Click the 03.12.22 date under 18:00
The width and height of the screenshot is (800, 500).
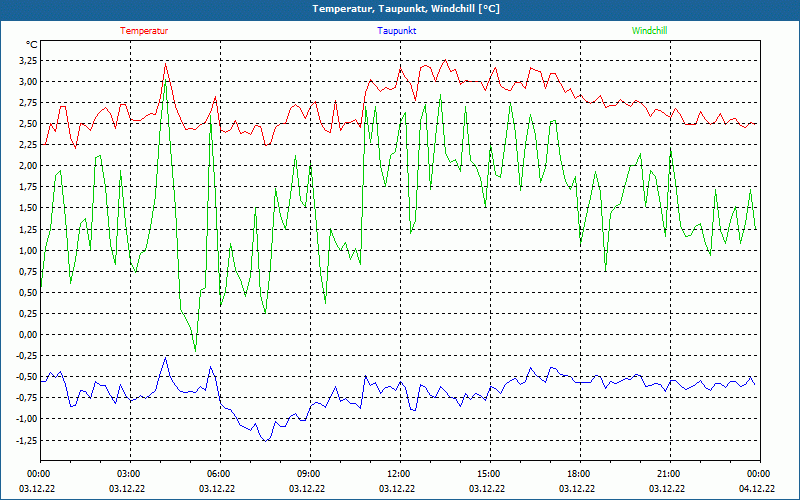point(578,488)
